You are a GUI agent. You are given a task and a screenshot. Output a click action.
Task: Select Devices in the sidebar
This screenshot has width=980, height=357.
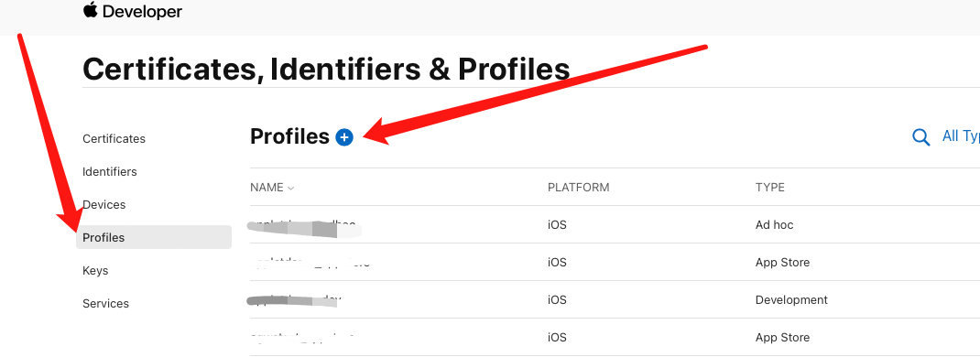coord(103,205)
